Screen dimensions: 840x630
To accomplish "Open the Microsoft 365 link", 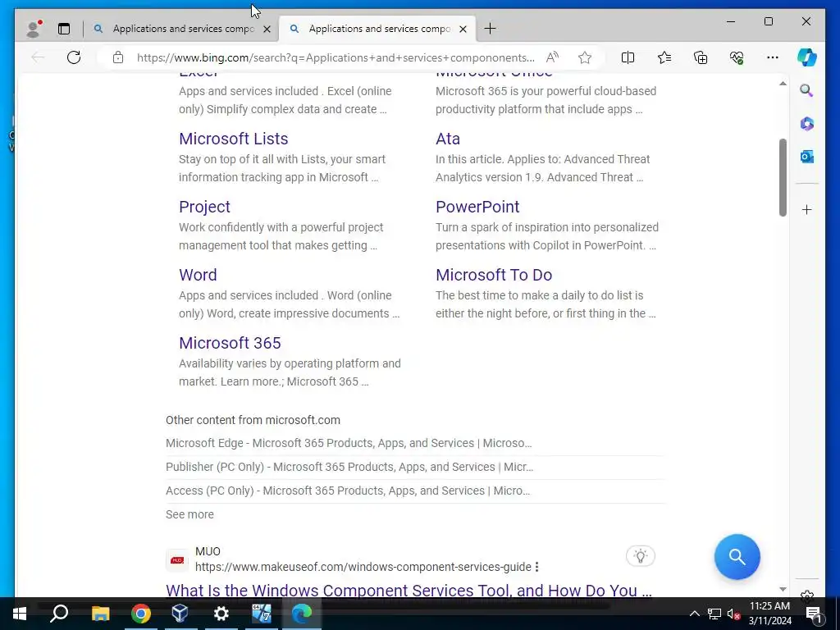I will click(x=230, y=343).
